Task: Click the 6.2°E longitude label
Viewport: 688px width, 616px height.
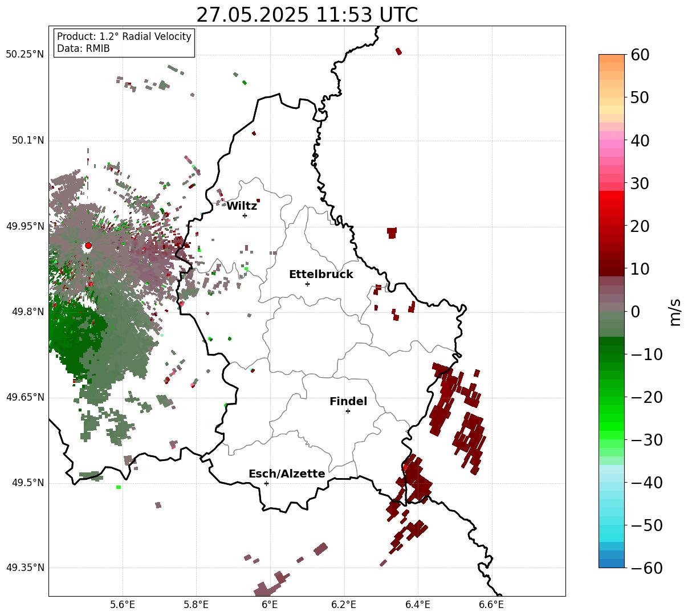Action: click(344, 605)
